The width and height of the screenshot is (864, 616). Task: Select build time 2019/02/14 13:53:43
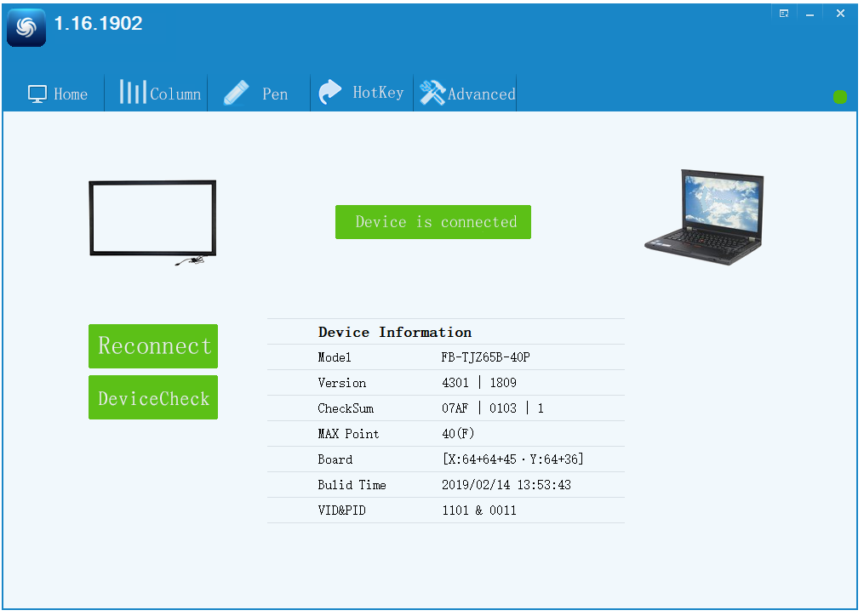coord(506,485)
